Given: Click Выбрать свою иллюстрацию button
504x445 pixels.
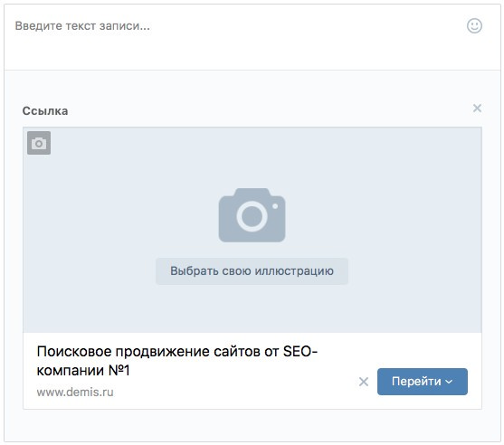Looking at the screenshot, I should (x=252, y=270).
